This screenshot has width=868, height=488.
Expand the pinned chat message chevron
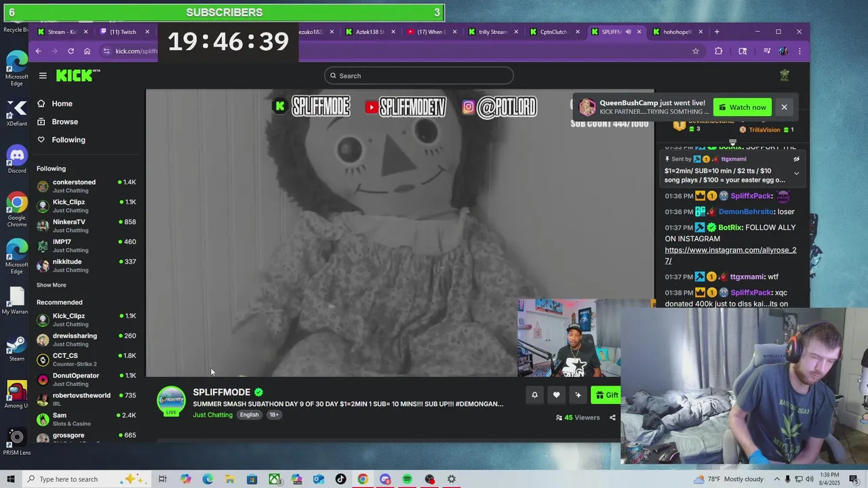(x=796, y=174)
